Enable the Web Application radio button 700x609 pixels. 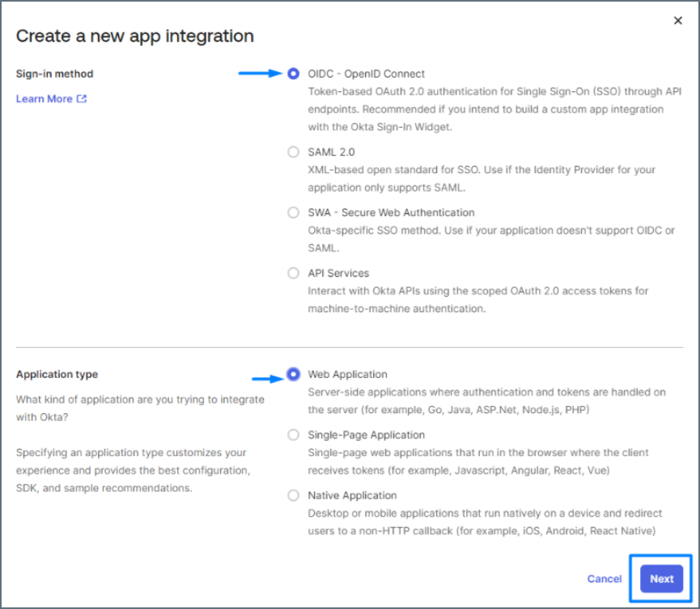tap(293, 374)
